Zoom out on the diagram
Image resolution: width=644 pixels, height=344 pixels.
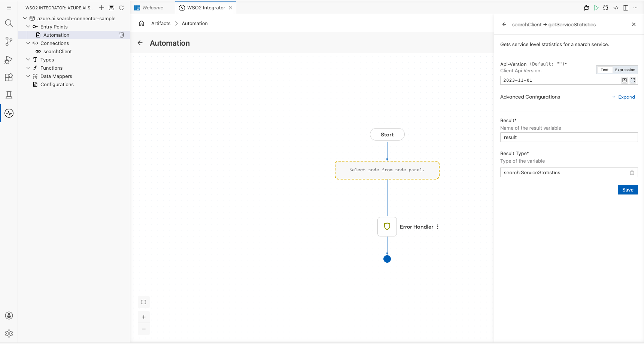[x=144, y=329]
